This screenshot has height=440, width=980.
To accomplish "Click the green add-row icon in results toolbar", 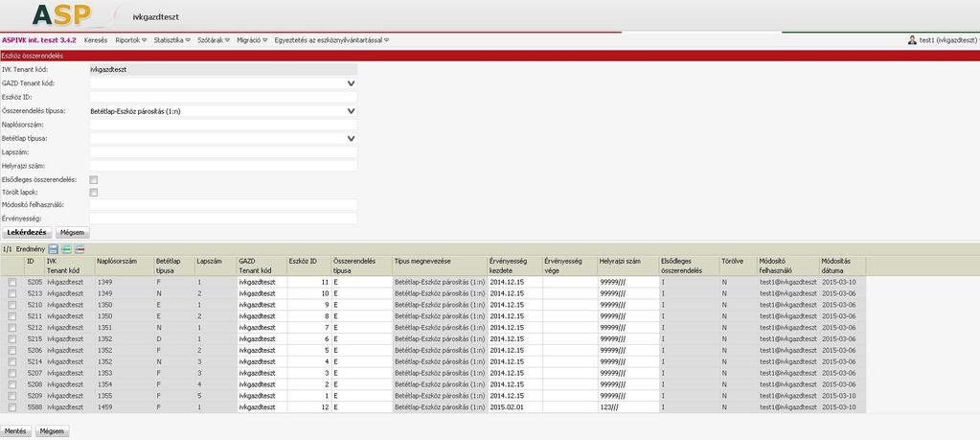I will pyautogui.click(x=67, y=249).
